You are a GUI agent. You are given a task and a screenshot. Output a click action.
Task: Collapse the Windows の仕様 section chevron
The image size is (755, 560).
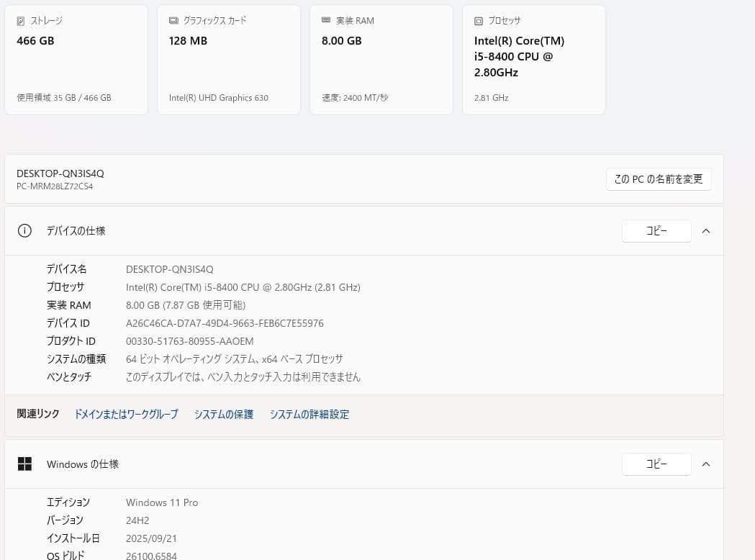point(706,464)
